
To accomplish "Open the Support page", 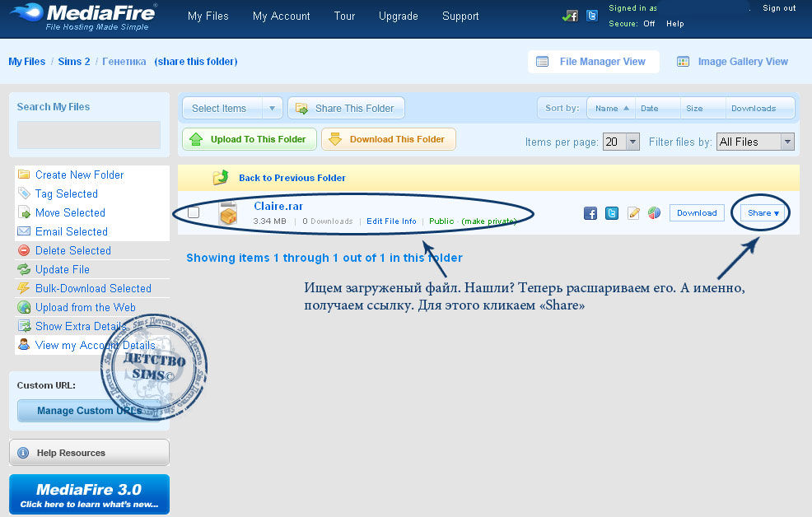I will pos(460,16).
